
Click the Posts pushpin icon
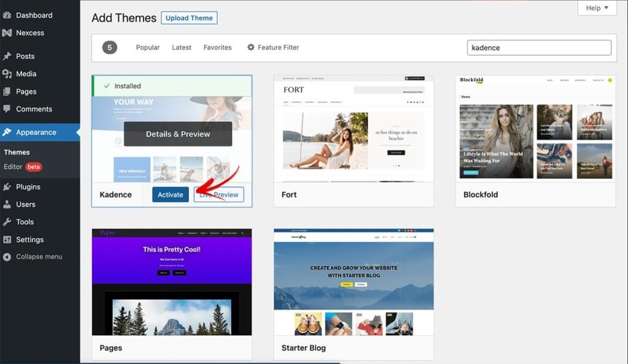pyautogui.click(x=7, y=56)
